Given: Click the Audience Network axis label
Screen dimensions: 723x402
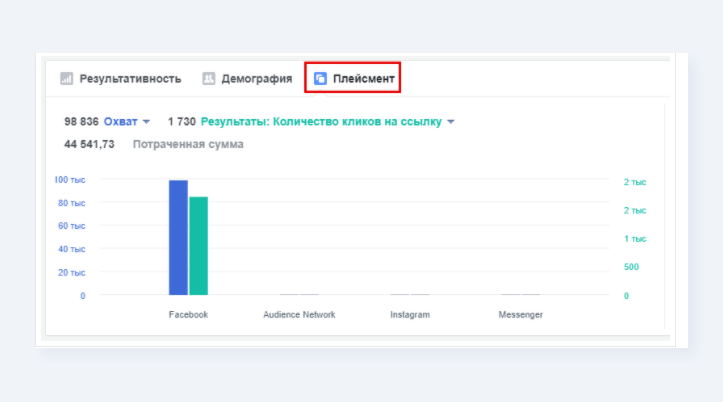Looking at the screenshot, I should pos(299,314).
